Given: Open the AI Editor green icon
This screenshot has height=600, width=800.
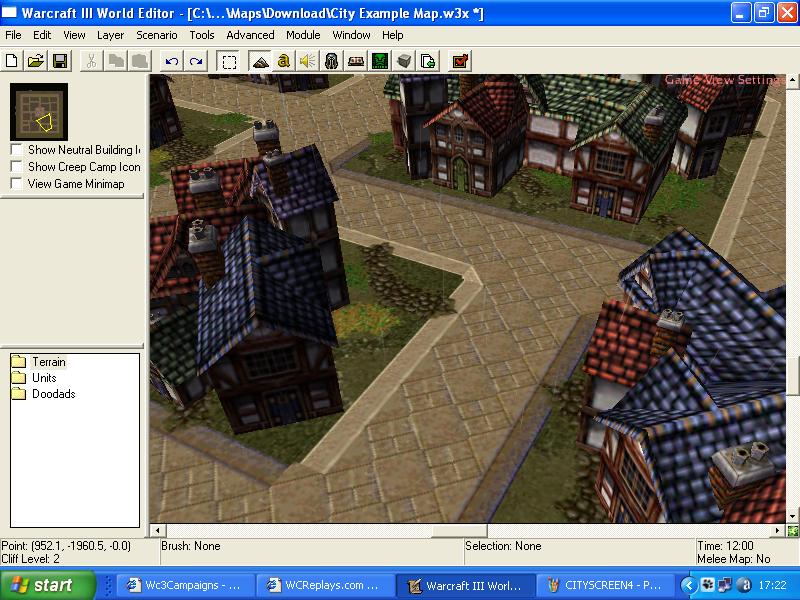Looking at the screenshot, I should pyautogui.click(x=380, y=62).
